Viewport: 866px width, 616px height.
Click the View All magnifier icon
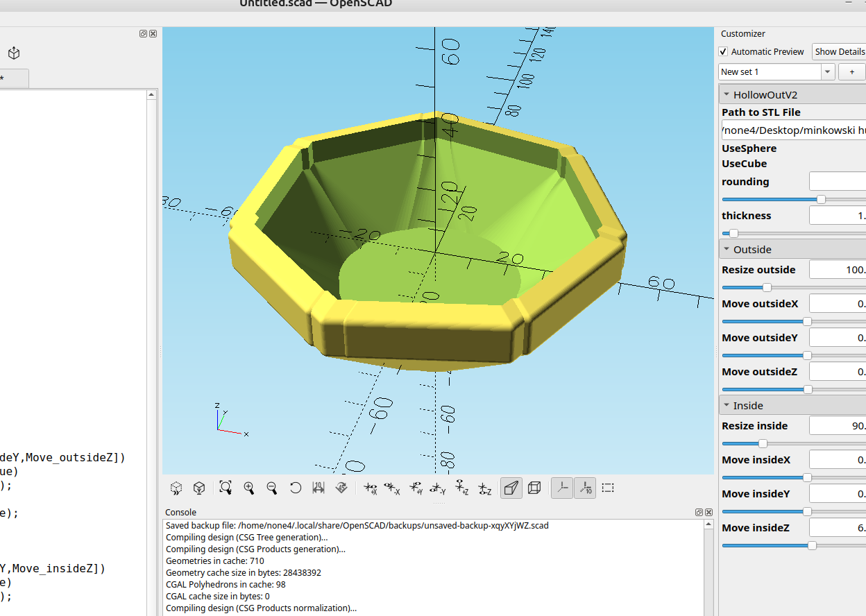click(226, 488)
